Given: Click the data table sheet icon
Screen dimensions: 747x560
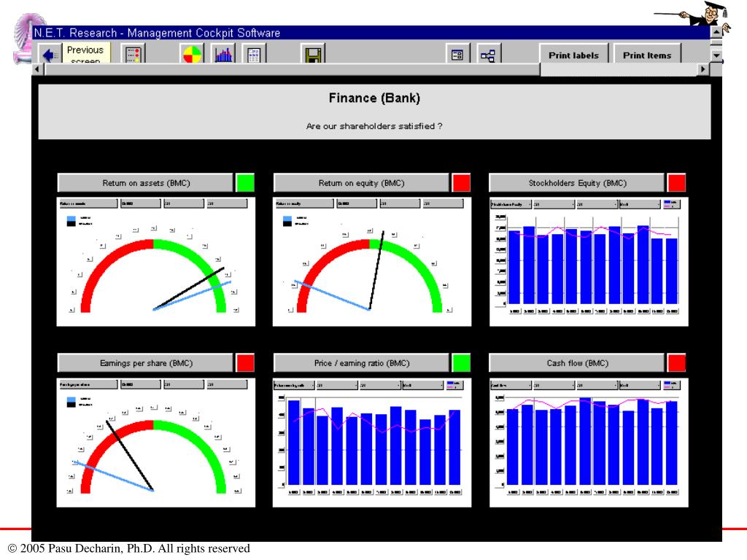Looking at the screenshot, I should tap(254, 54).
